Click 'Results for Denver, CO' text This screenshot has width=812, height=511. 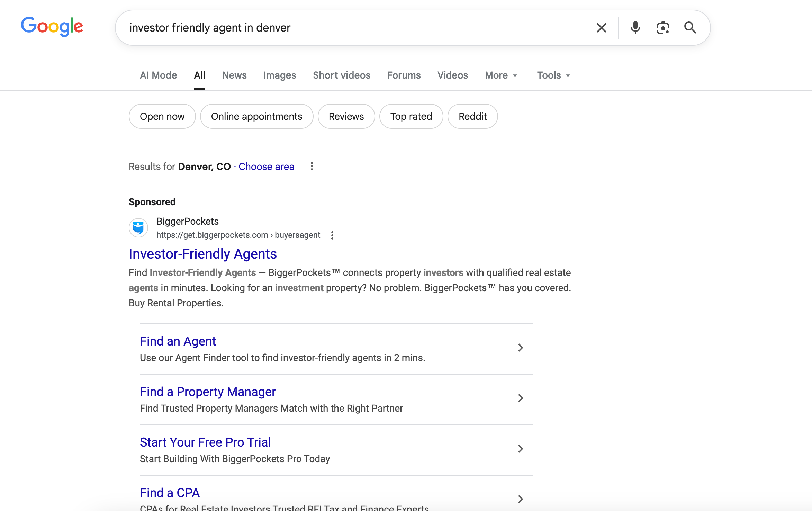(180, 167)
